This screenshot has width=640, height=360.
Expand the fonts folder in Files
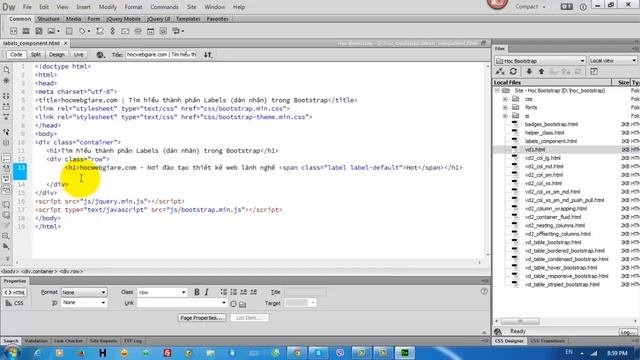(x=505, y=107)
